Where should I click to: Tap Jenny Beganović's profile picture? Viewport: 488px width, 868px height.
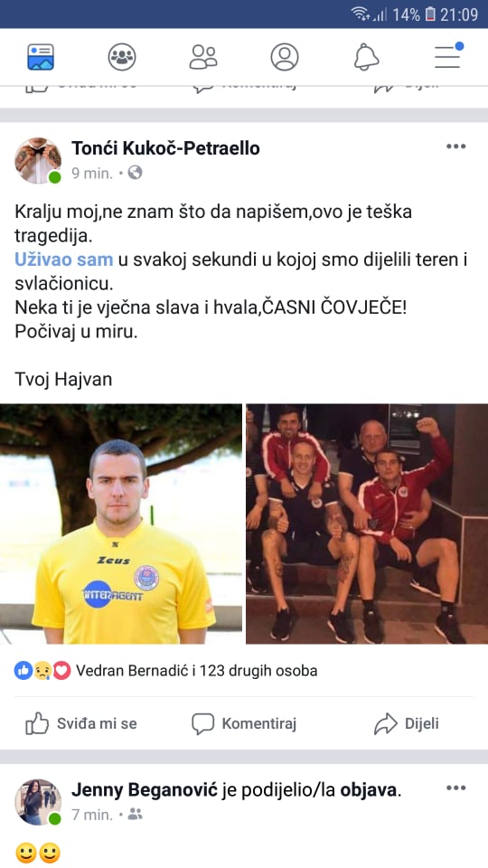coord(38,802)
